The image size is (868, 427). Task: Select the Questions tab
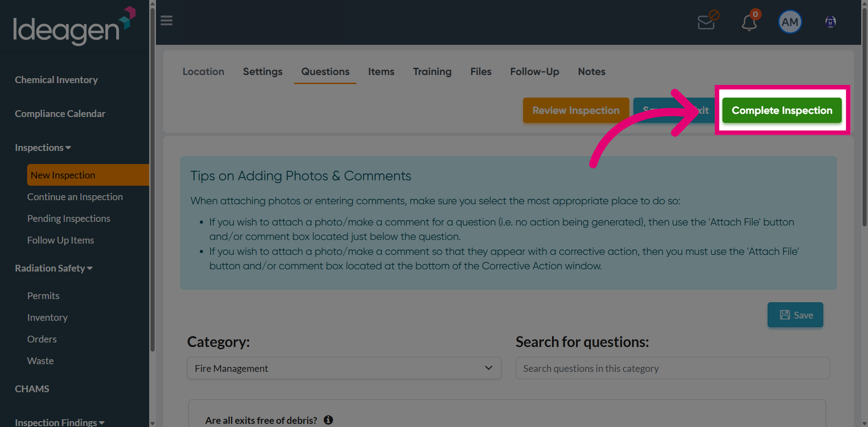point(325,71)
